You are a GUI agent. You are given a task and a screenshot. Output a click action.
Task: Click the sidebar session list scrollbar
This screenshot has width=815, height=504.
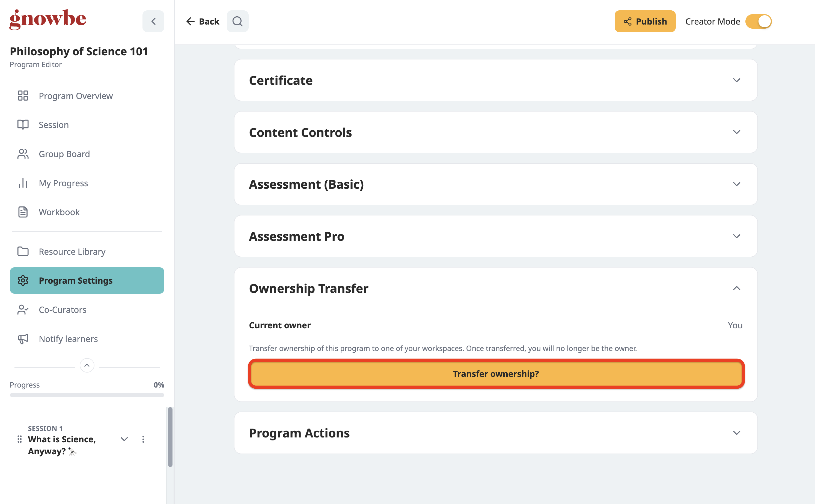170,437
